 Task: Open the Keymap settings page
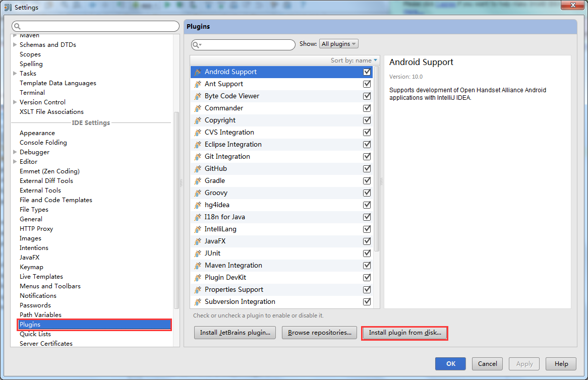pos(31,267)
